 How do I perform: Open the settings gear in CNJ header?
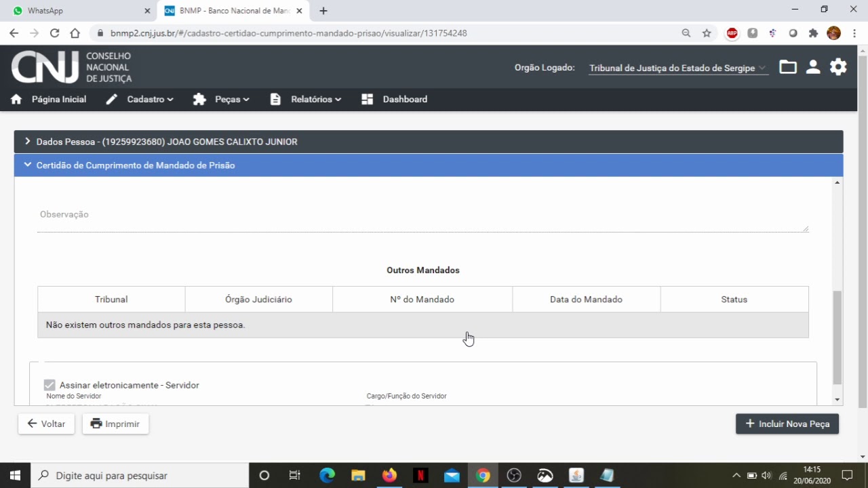pos(838,67)
